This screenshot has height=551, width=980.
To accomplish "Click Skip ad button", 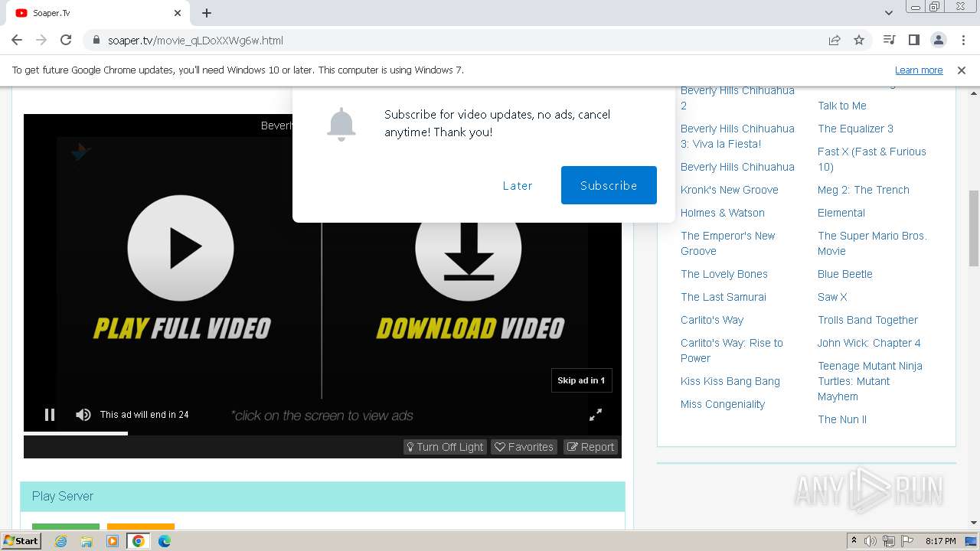I will click(581, 380).
